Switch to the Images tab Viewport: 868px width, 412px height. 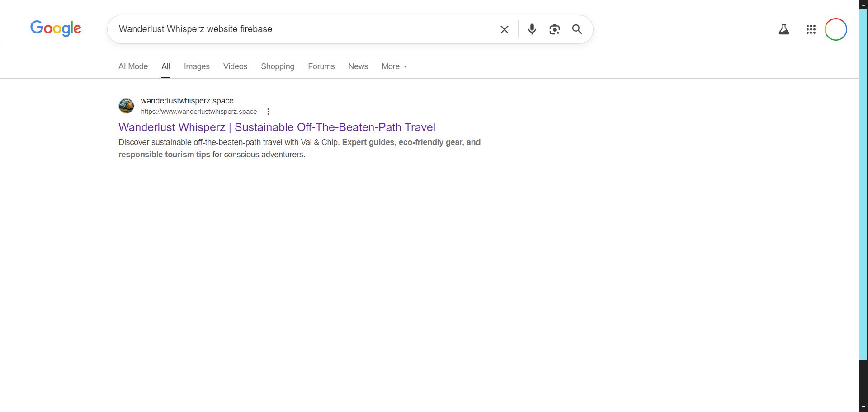tap(197, 66)
